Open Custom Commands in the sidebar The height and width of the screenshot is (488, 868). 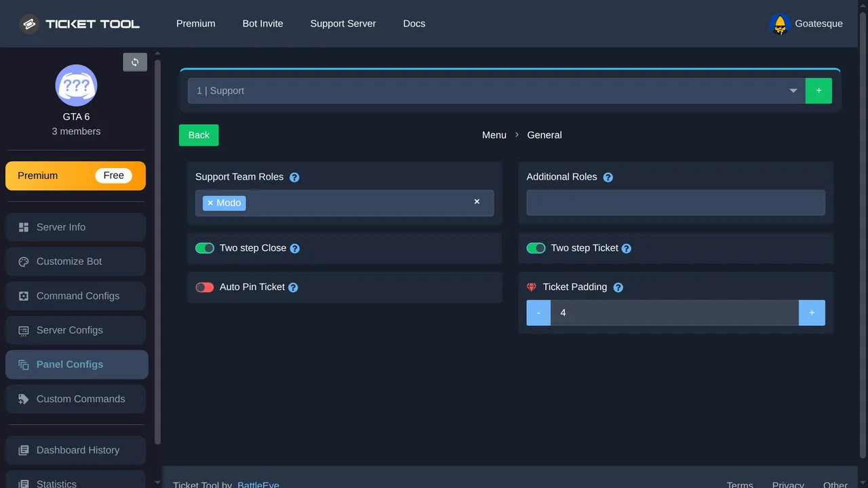[x=76, y=399]
